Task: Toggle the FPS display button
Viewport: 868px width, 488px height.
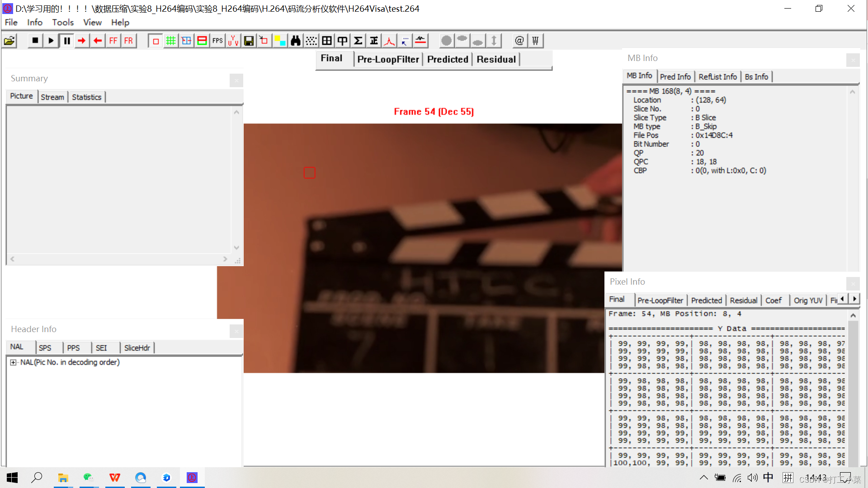Action: pos(217,41)
